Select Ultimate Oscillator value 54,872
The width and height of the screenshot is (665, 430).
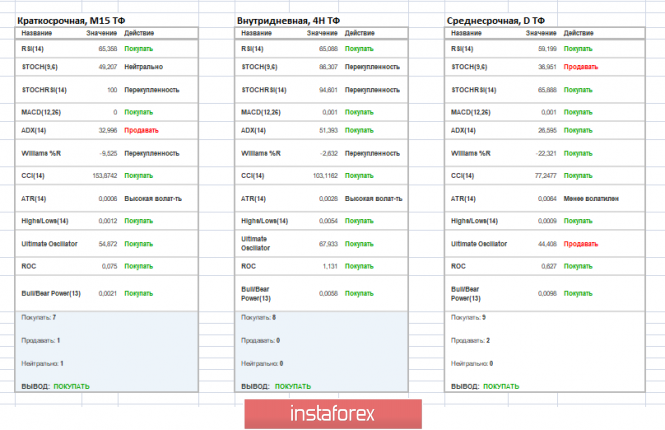point(108,244)
